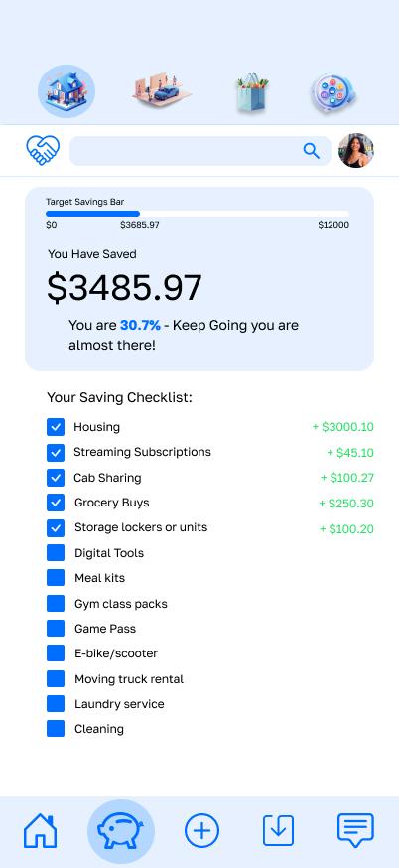Open the download arrow box icon
Image resolution: width=399 pixels, height=868 pixels.
point(278,830)
